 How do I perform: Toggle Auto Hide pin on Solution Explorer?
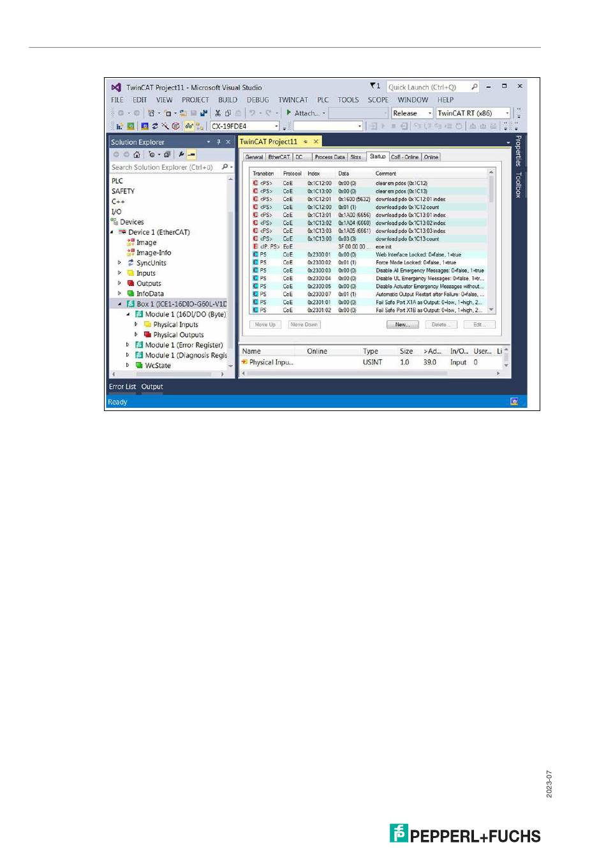pos(218,142)
